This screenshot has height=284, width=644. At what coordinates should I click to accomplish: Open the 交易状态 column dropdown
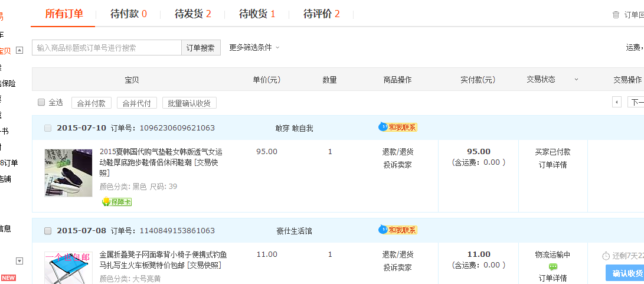pyautogui.click(x=576, y=80)
